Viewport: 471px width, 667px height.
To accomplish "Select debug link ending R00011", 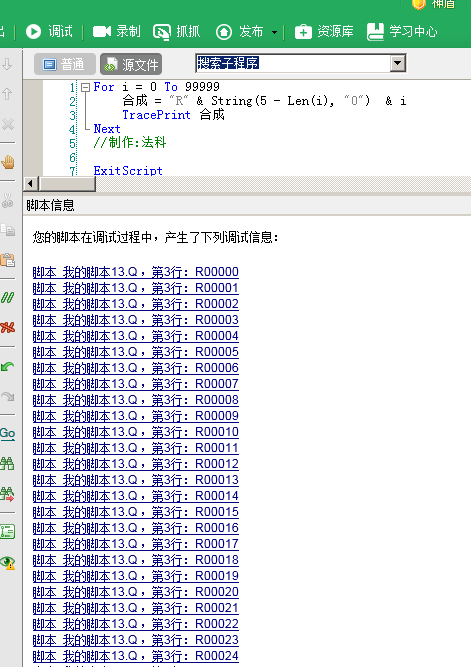I will click(x=135, y=448).
